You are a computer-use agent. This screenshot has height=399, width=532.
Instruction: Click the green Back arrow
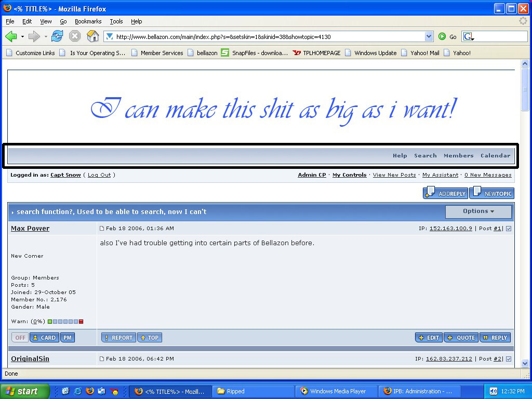point(11,36)
